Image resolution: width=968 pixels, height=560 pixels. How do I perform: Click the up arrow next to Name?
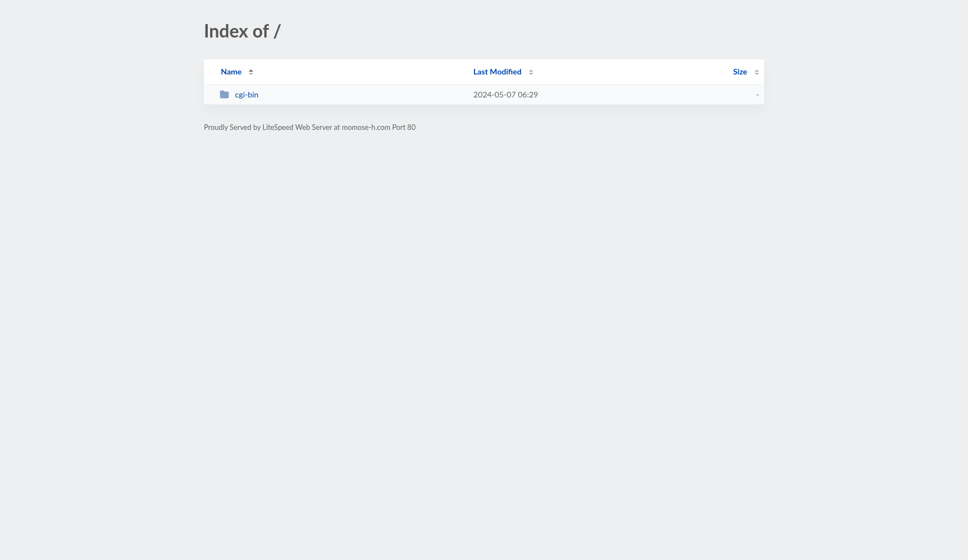pyautogui.click(x=251, y=70)
